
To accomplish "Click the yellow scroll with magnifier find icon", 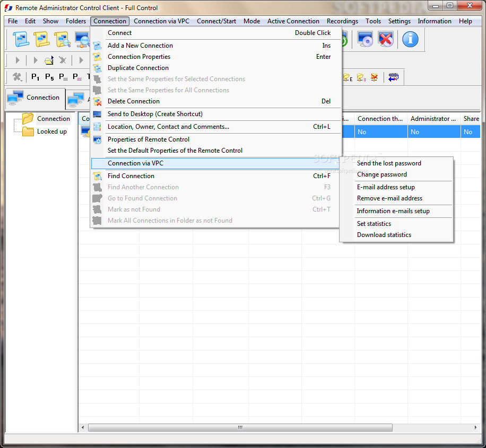I will coord(62,39).
